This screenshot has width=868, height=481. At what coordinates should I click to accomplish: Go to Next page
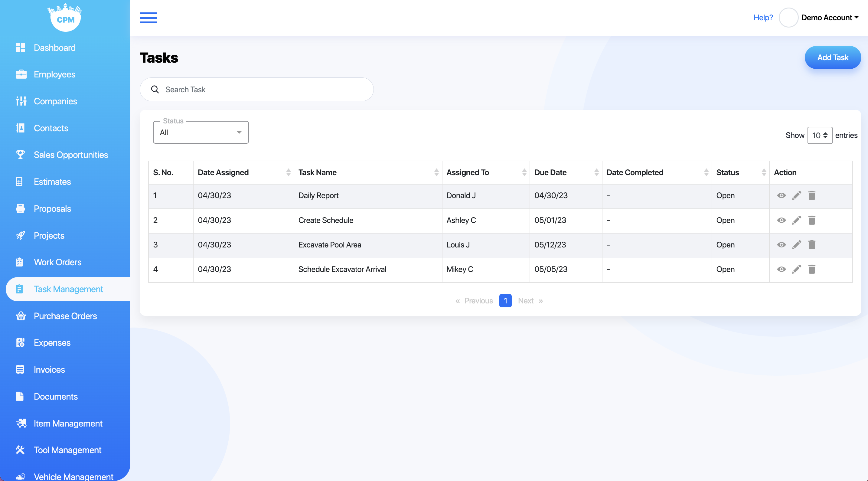click(530, 301)
